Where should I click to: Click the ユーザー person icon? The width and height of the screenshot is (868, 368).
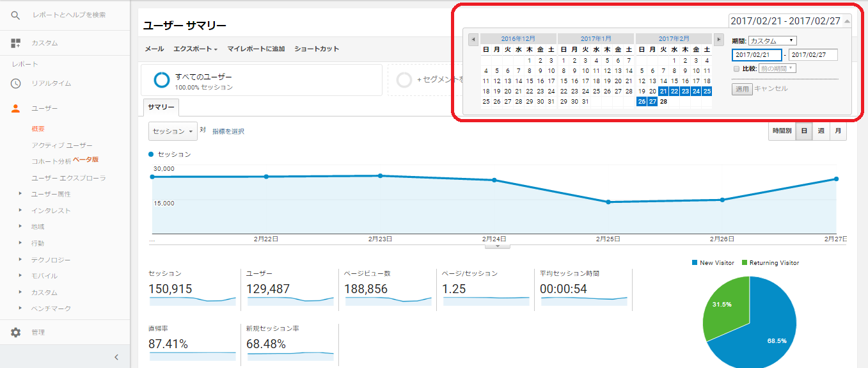16,109
